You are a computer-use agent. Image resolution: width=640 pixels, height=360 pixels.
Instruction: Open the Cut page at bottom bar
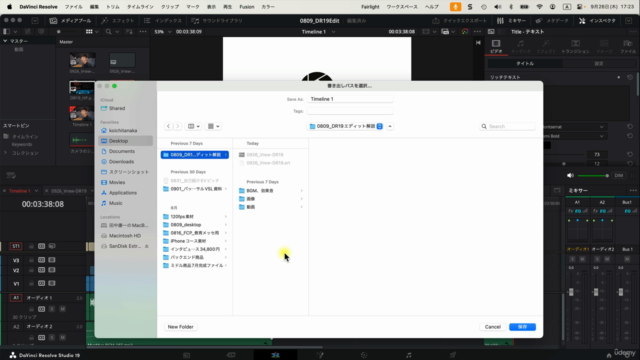[x=231, y=355]
